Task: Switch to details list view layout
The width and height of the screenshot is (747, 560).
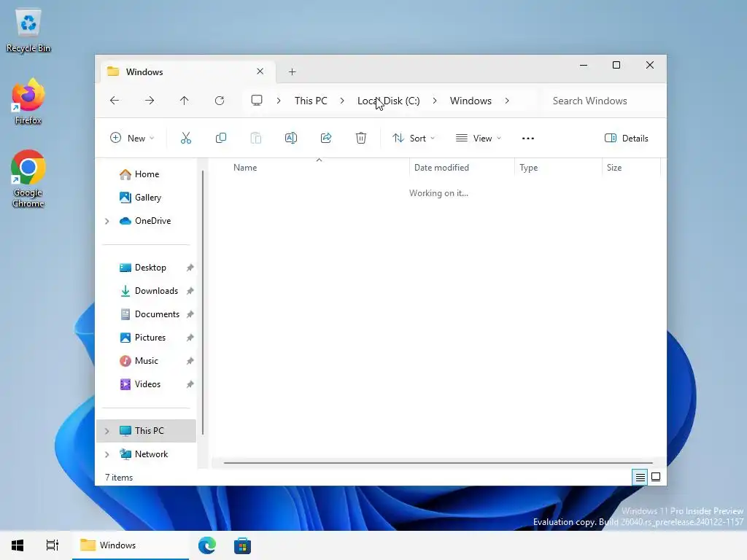Action: click(x=640, y=477)
